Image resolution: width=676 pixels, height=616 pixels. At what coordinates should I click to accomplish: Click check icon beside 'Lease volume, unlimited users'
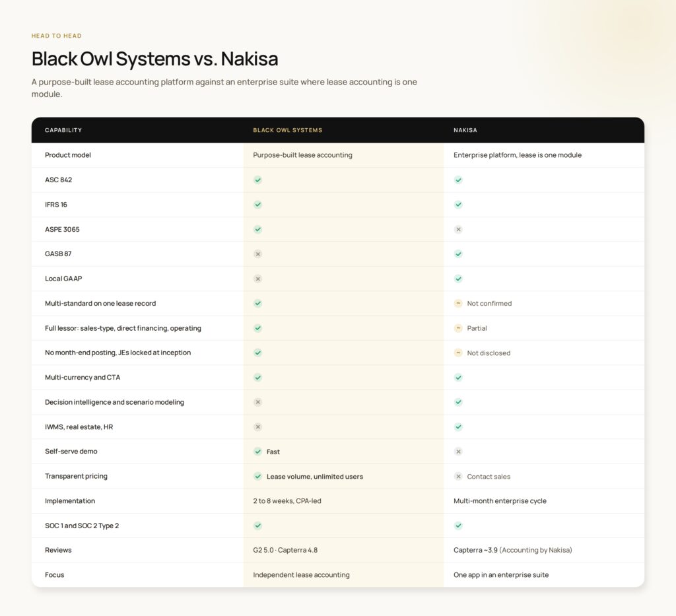coord(258,476)
